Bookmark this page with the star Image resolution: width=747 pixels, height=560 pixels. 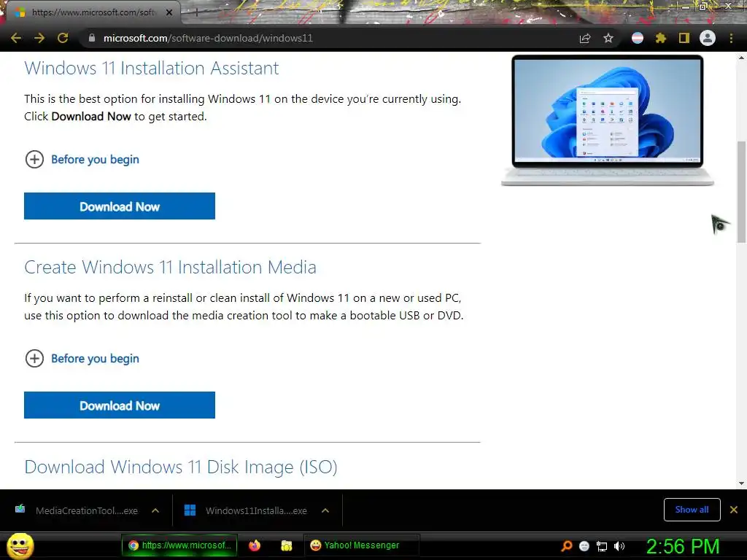[608, 38]
